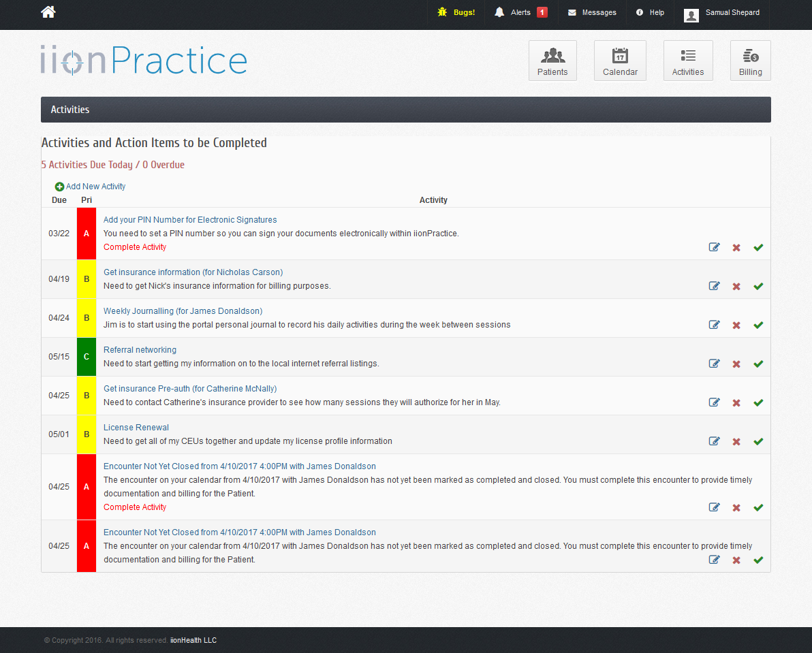Screen dimensions: 812x653
Task: Open the Help menu
Action: 650,12
